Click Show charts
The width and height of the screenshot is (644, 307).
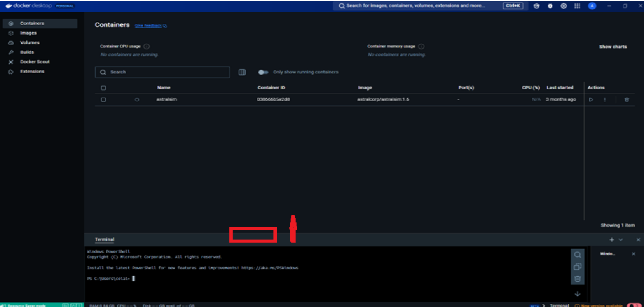[613, 47]
